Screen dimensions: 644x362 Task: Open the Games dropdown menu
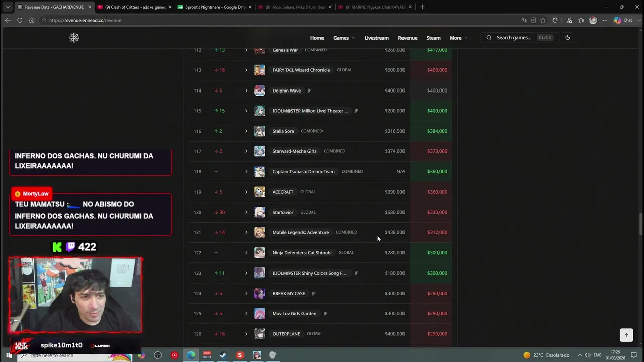point(344,38)
